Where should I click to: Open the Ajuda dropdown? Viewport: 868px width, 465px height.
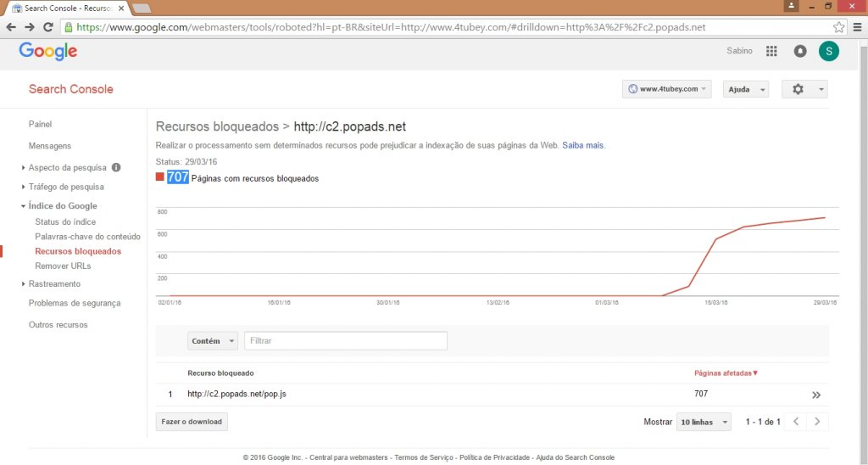(x=746, y=89)
